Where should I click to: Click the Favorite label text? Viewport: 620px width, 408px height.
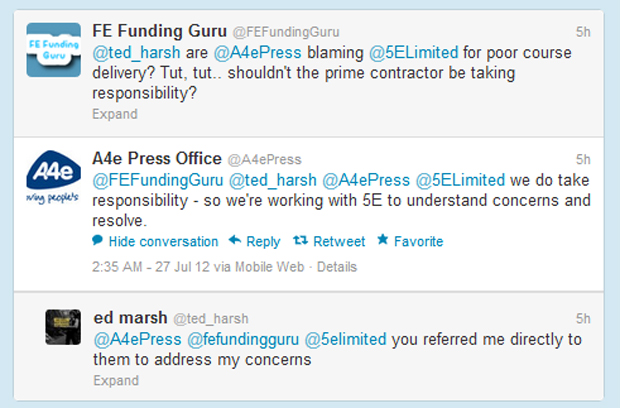tap(419, 241)
